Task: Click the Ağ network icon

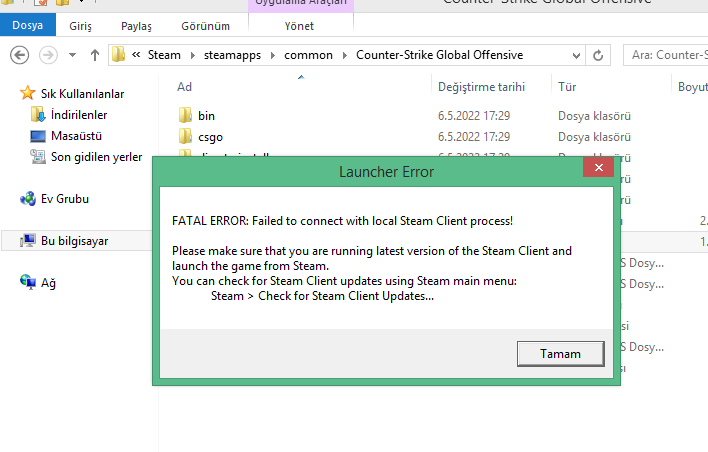Action: click(x=28, y=282)
